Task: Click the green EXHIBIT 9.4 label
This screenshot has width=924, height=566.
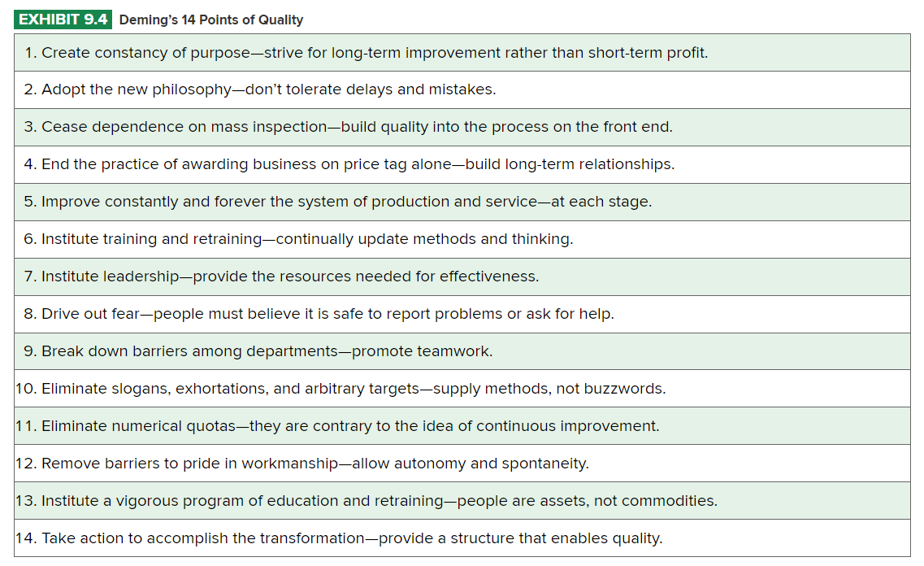Action: [63, 20]
